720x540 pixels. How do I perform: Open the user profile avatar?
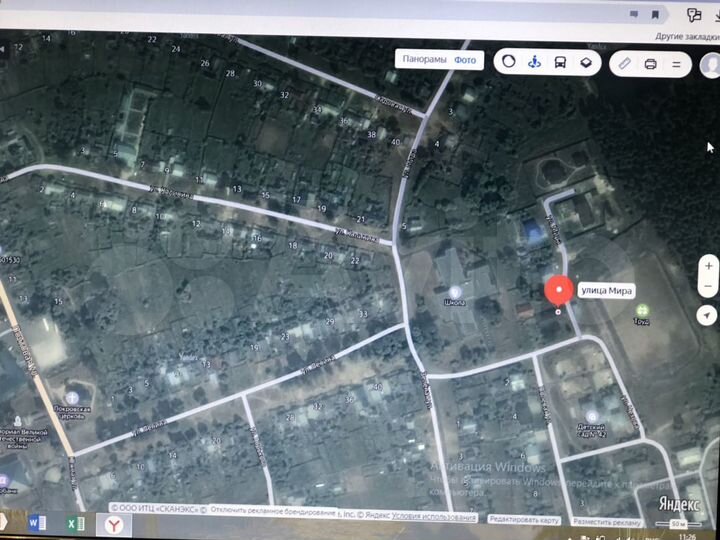(710, 65)
